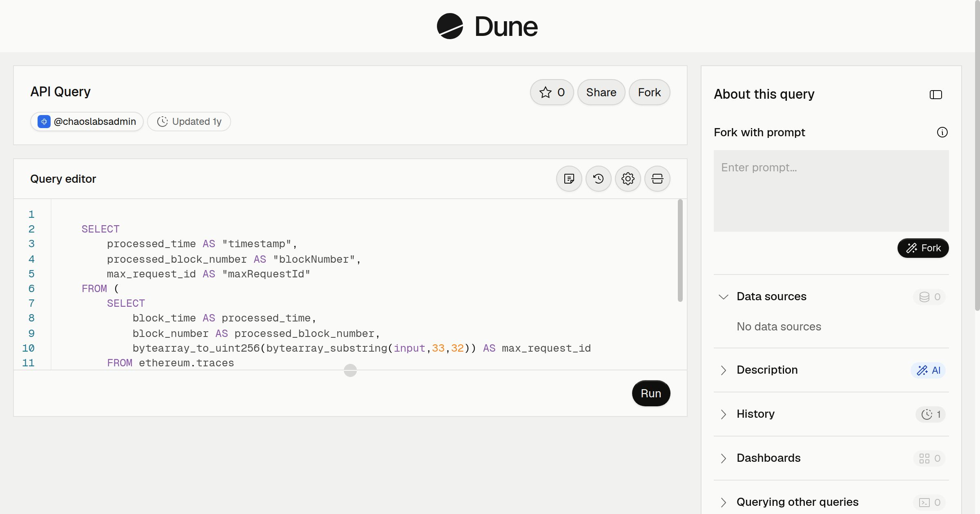Image resolution: width=980 pixels, height=514 pixels.
Task: Click the black Fork with prompt button
Action: (x=923, y=248)
